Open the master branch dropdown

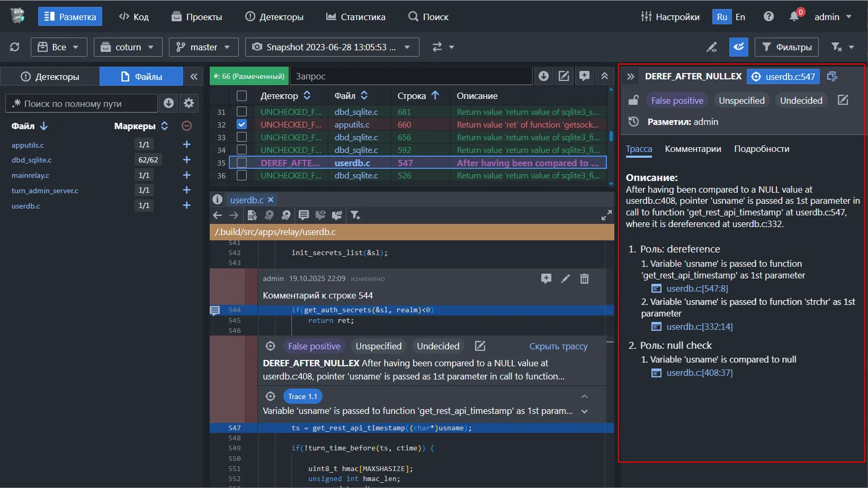coord(203,47)
